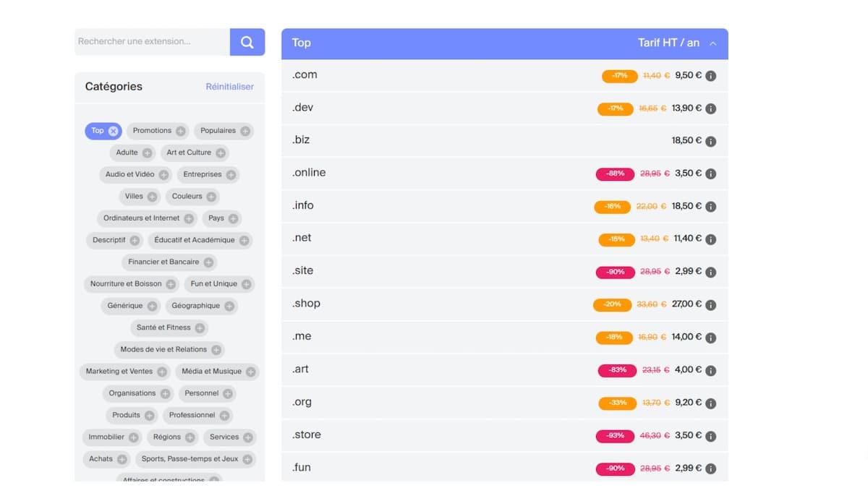
Task: Add the Services category filter
Action: click(x=230, y=437)
